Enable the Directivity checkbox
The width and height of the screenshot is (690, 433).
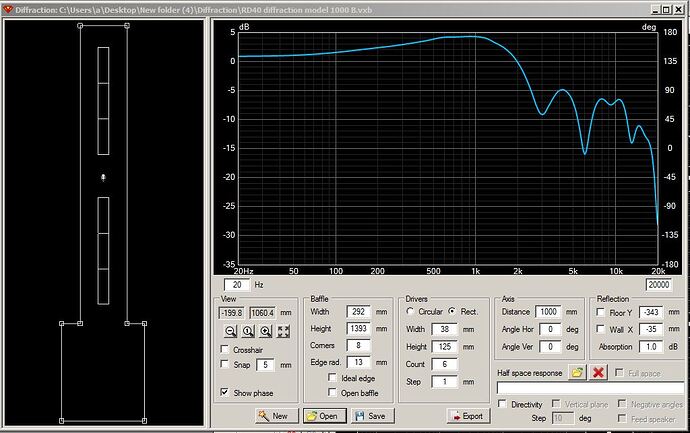[x=501, y=403]
